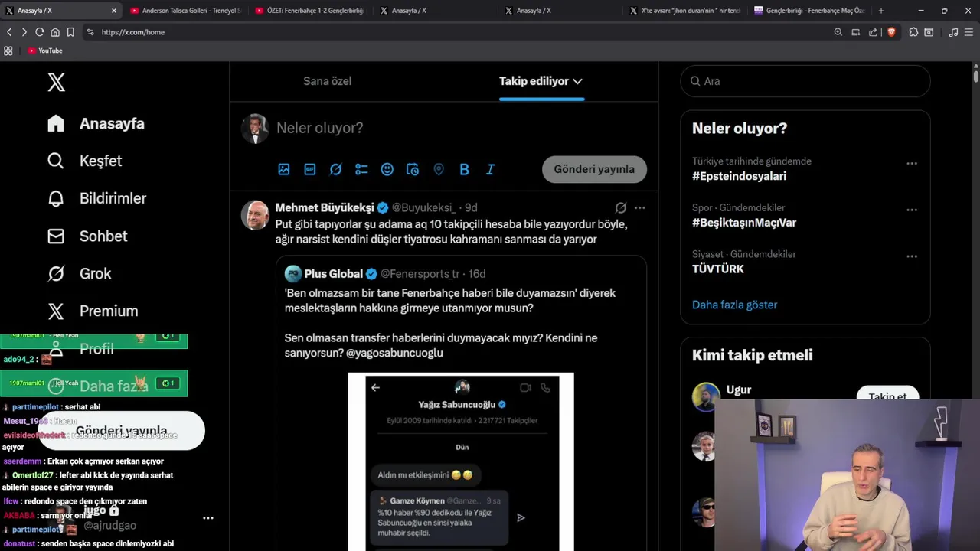Add a GIF to the post
Image resolution: width=980 pixels, height=551 pixels.
(x=310, y=169)
